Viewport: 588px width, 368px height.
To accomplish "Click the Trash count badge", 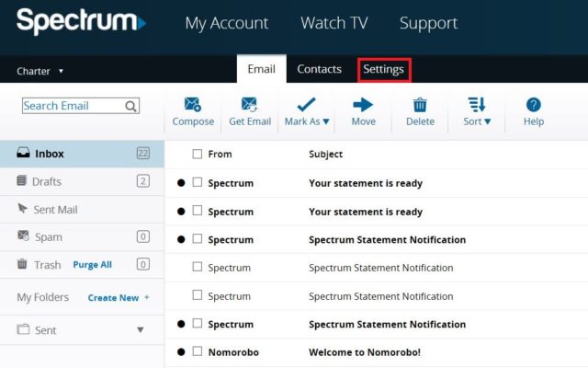I will [143, 264].
